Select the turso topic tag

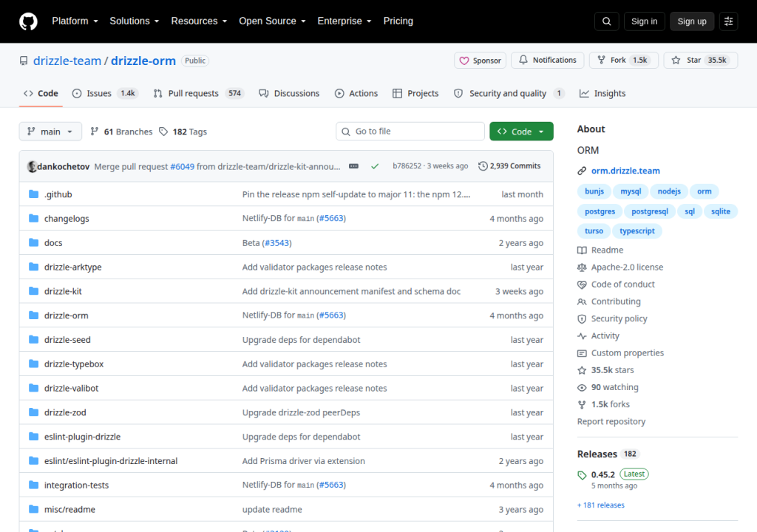594,231
